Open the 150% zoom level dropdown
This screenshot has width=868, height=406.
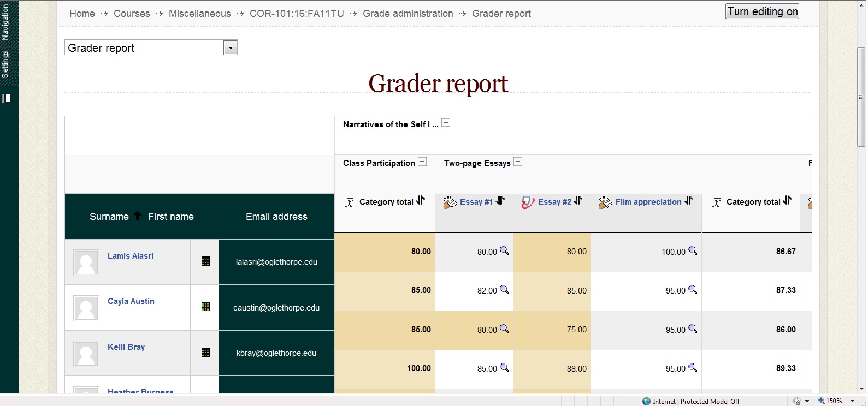click(x=853, y=401)
